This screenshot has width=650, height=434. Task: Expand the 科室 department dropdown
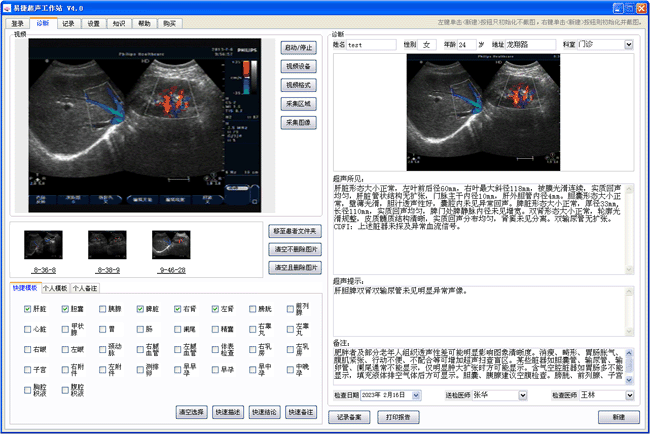click(628, 45)
